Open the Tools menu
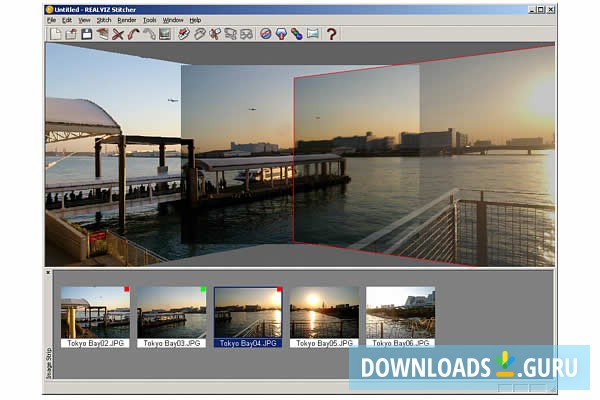Image resolution: width=600 pixels, height=400 pixels. [x=150, y=20]
